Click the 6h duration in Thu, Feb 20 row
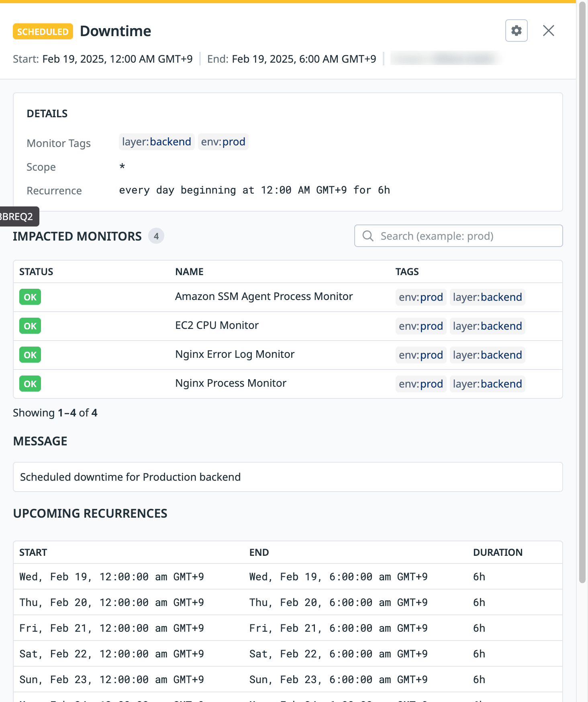Image resolution: width=588 pixels, height=702 pixels. point(479,602)
